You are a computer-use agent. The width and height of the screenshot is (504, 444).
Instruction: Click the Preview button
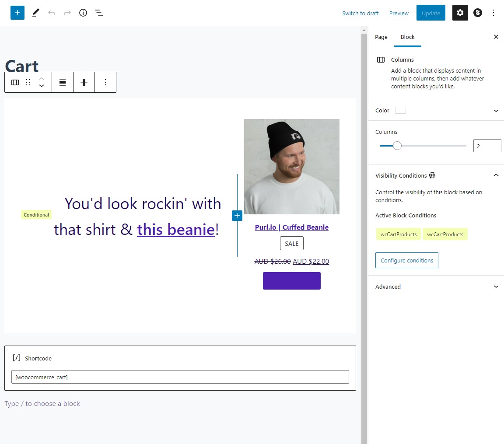coord(399,13)
